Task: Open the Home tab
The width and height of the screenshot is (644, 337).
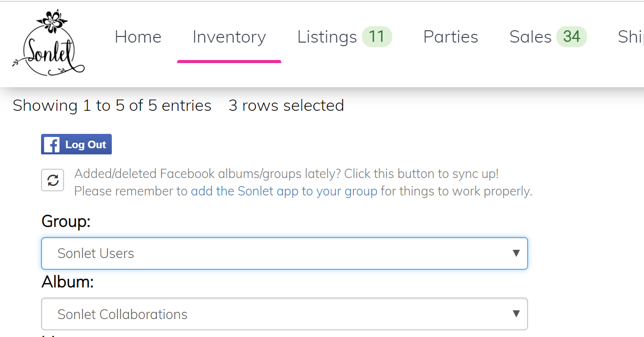Action: (138, 37)
